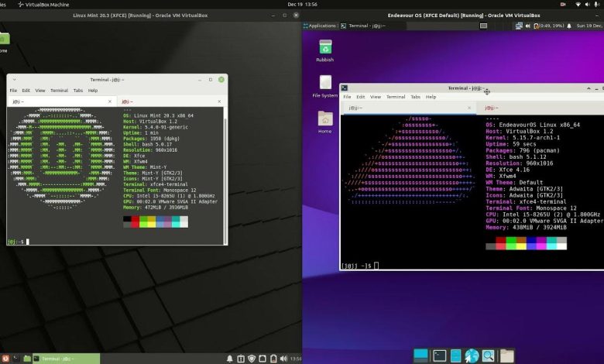Open beige folder icon in Endeavour dock
The width and height of the screenshot is (604, 364).
coord(507,355)
